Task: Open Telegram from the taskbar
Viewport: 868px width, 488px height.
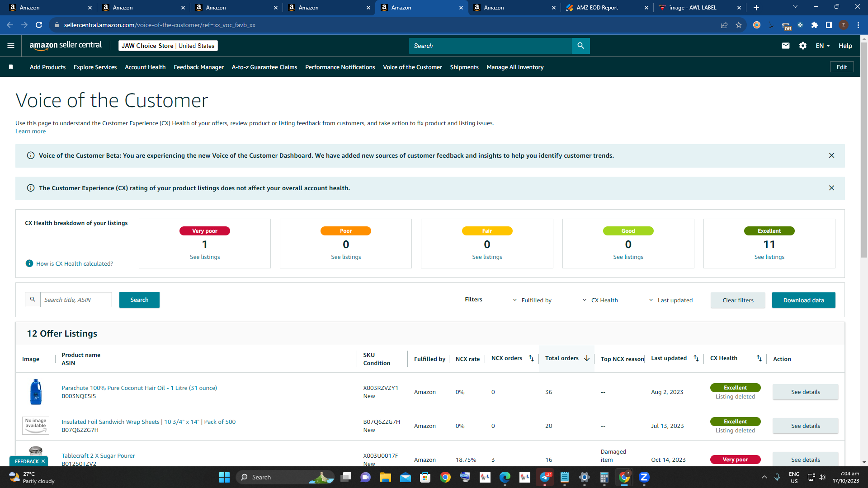Action: [545, 477]
